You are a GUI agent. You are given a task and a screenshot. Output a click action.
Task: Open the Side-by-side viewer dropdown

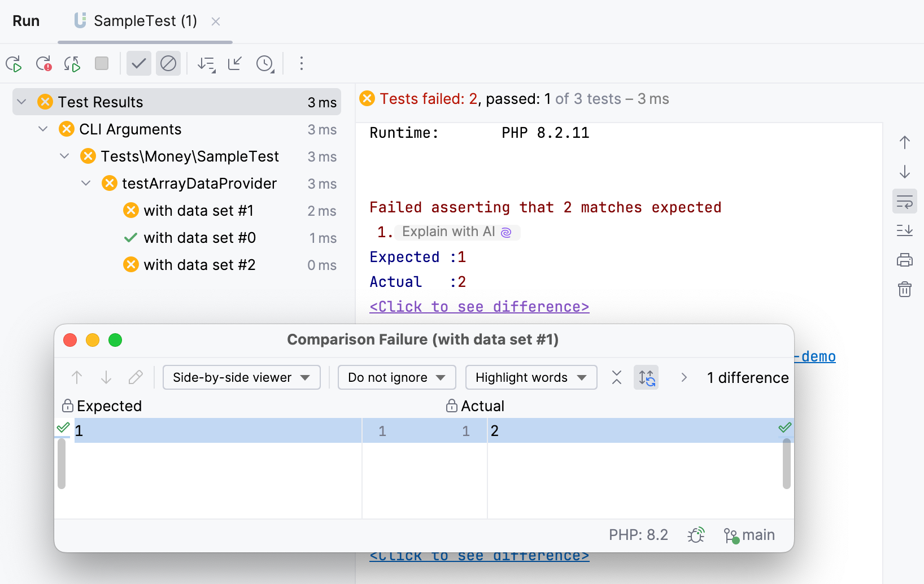tap(241, 377)
